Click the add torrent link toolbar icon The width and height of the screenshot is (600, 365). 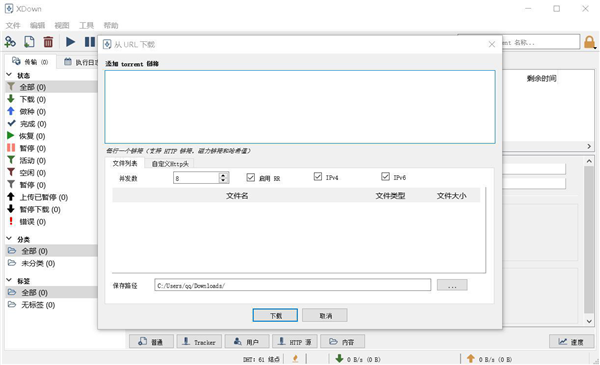pyautogui.click(x=10, y=42)
